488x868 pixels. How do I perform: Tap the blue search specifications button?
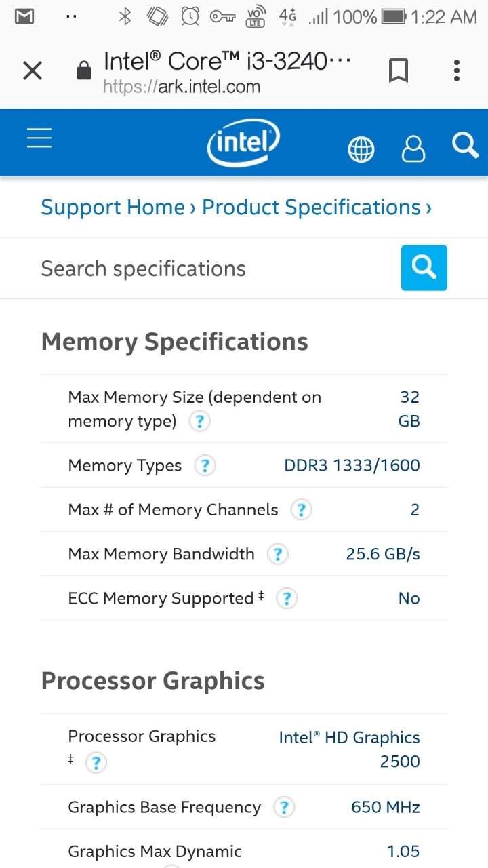click(424, 268)
